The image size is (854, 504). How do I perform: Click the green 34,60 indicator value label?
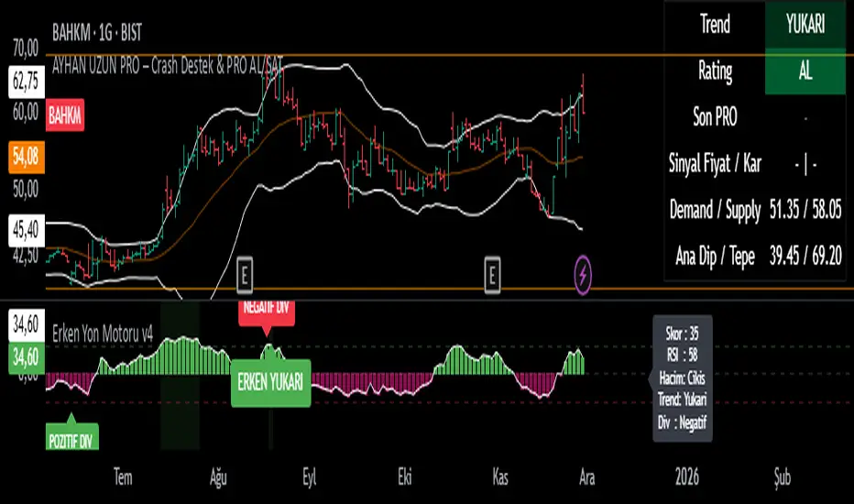(27, 357)
